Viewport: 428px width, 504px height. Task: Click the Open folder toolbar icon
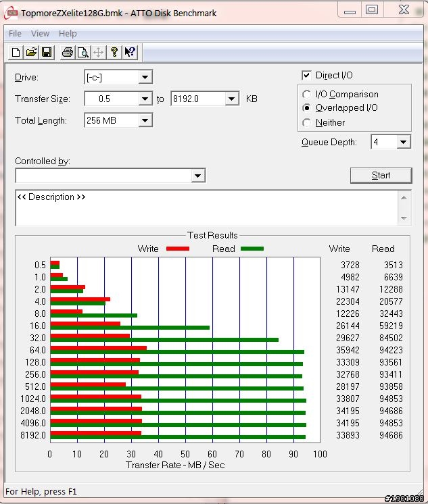(x=31, y=52)
